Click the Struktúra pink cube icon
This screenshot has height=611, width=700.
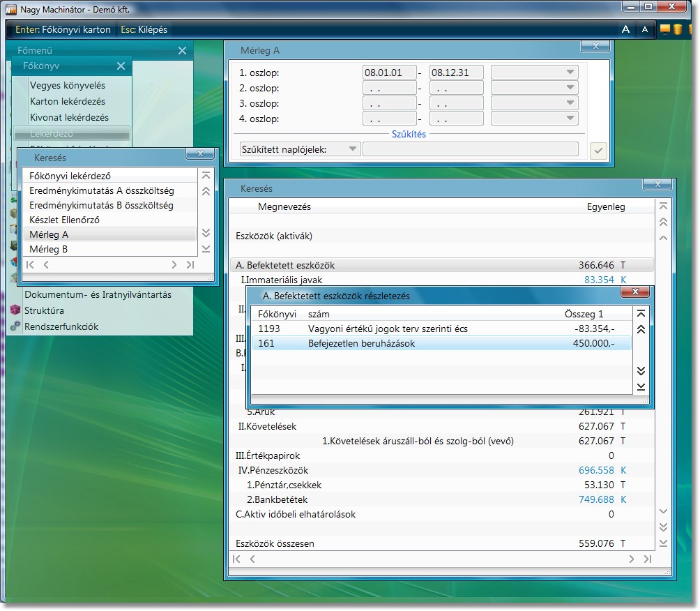pyautogui.click(x=15, y=310)
